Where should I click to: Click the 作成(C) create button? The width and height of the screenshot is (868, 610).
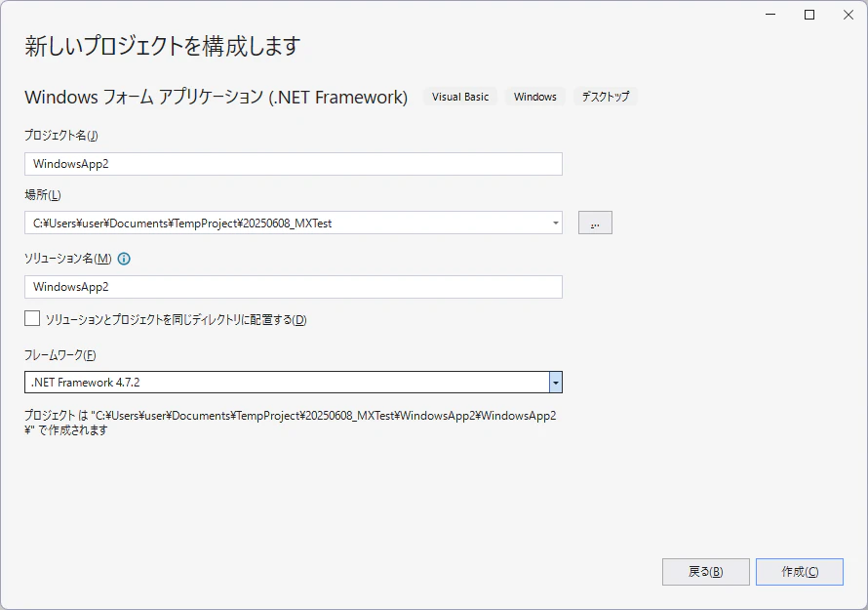(x=800, y=572)
